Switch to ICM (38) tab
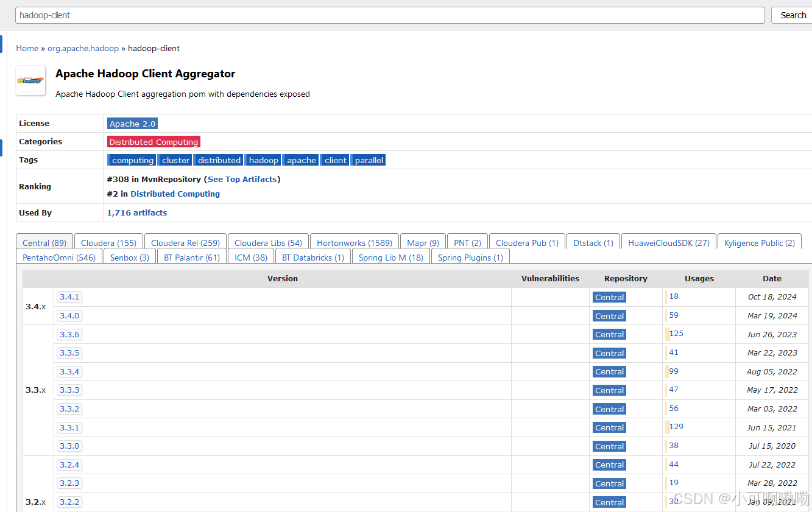 coord(251,258)
